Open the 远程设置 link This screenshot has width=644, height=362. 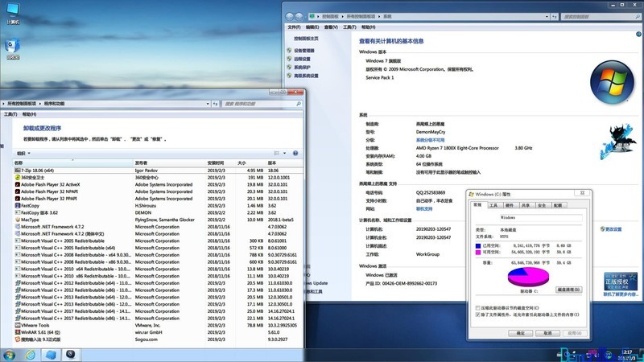click(x=302, y=59)
